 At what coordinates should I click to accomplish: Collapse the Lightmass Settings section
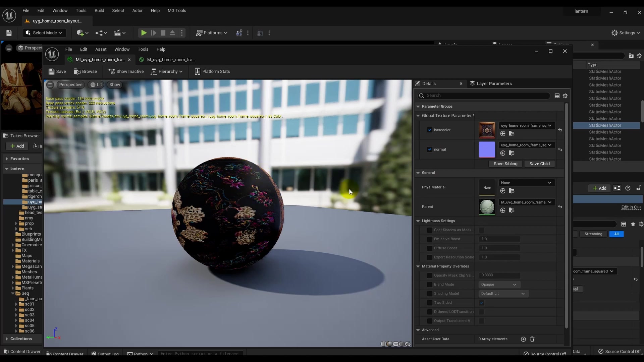(418, 221)
